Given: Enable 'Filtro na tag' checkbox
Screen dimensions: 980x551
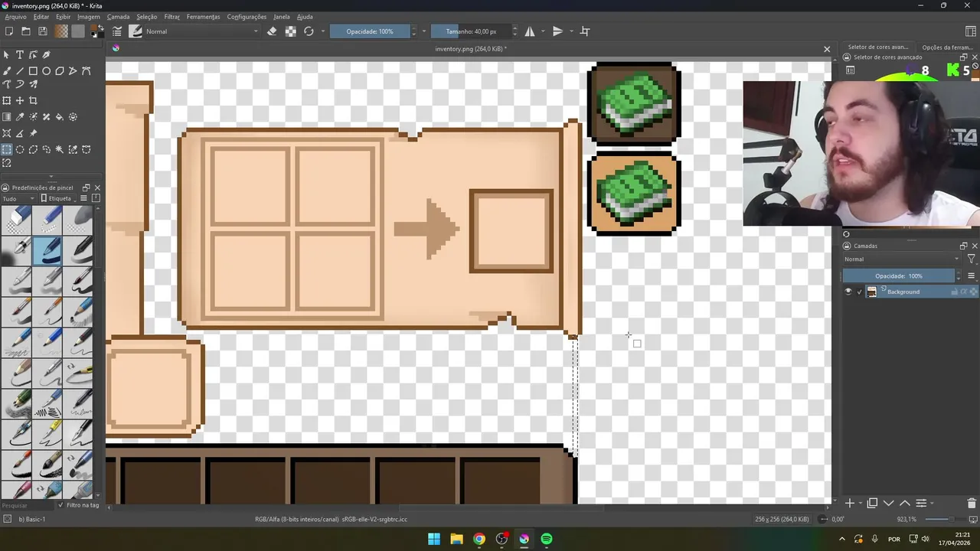Looking at the screenshot, I should 61,505.
